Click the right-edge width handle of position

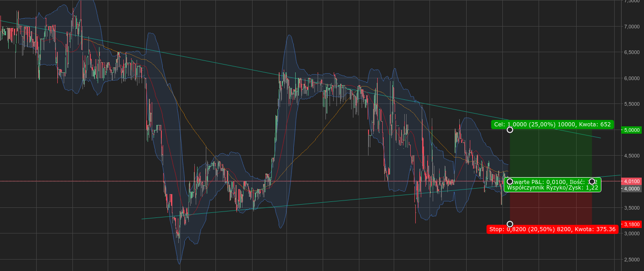pyautogui.click(x=592, y=182)
